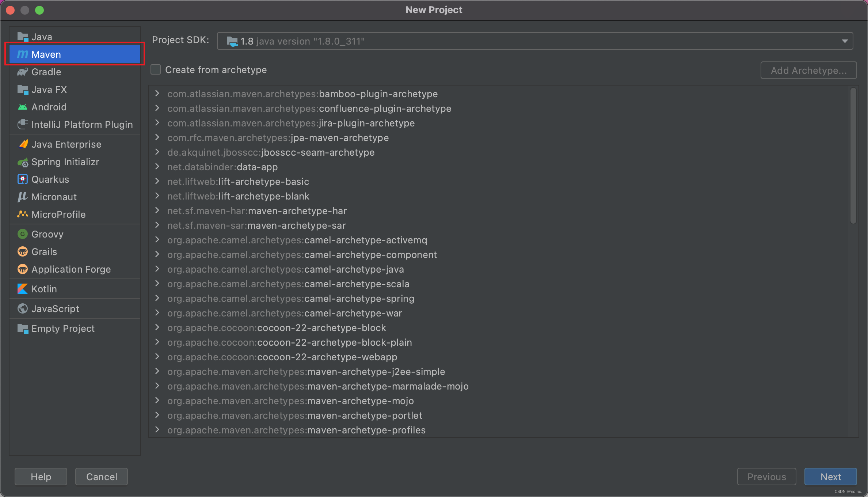Select maven-archetype-j2ee-simple row
868x497 pixels.
click(x=499, y=372)
